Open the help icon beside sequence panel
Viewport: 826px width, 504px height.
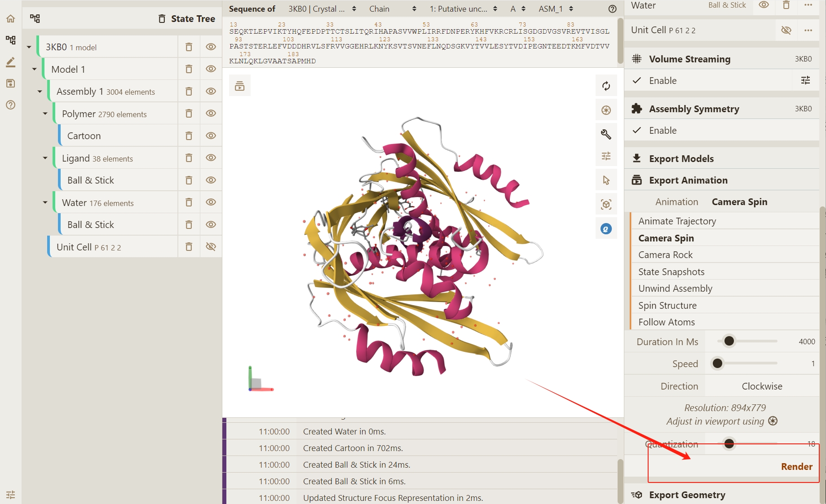612,9
